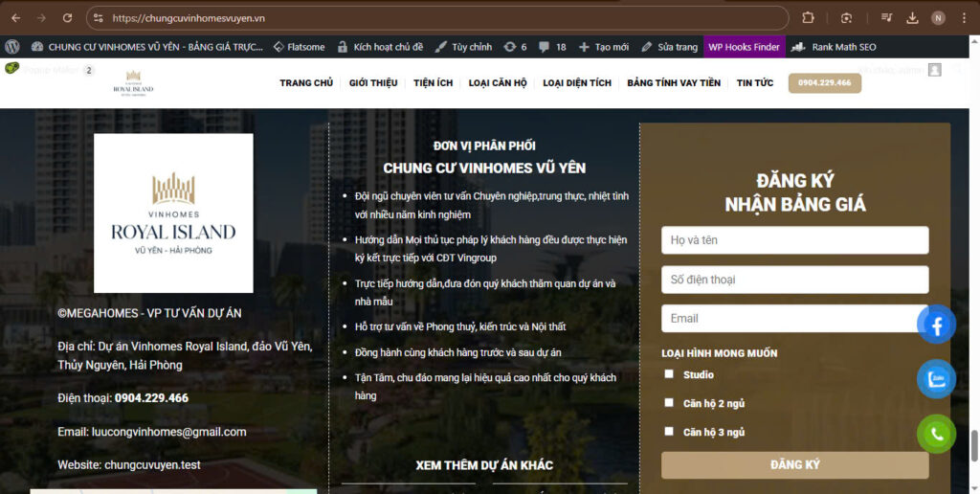Open the Chrome three-dot menu
The height and width of the screenshot is (494, 980).
[965, 18]
